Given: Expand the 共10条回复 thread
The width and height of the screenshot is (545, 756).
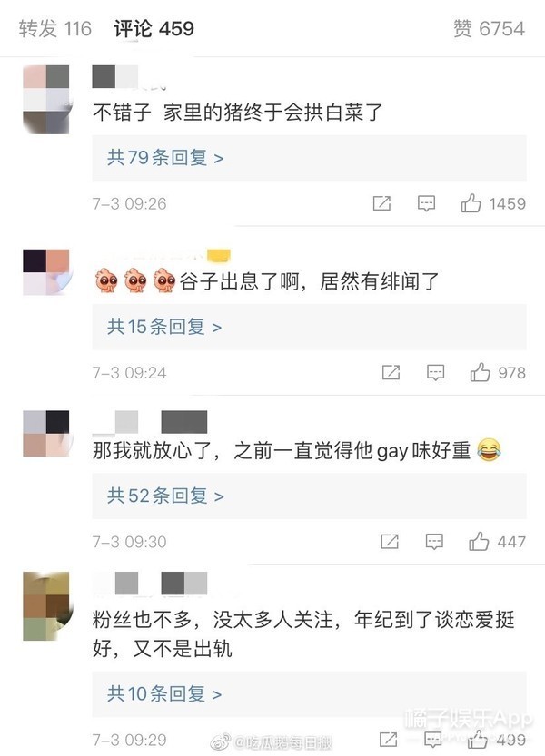Looking at the screenshot, I should 309,693.
